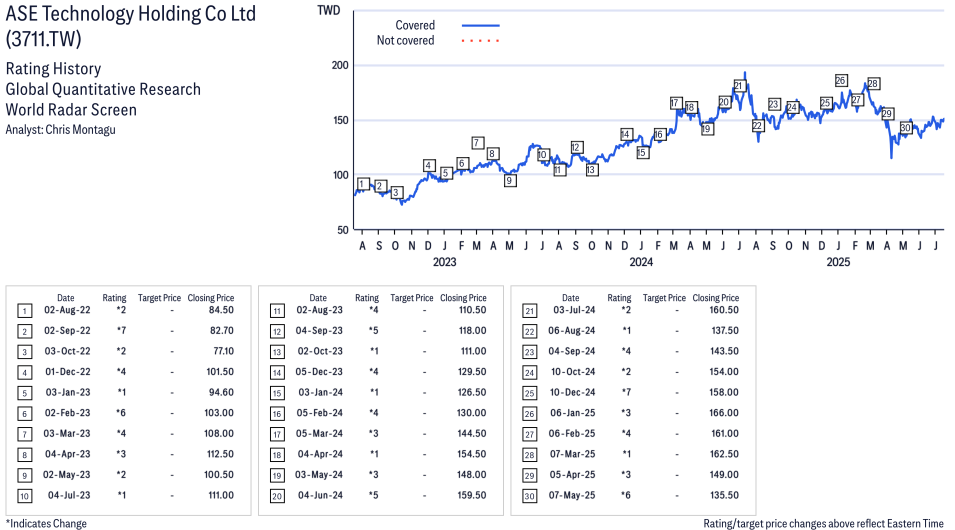
Task: Click the date 01-Dec-22
Action: [x=68, y=372]
